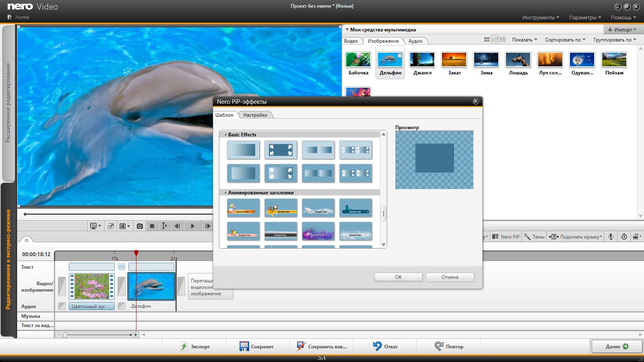The height and width of the screenshot is (362, 644).
Task: Open Nero PiP tool in timeline toolbar
Action: point(506,237)
